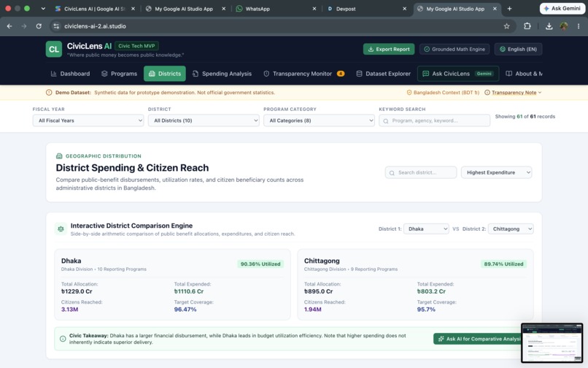Click the Grounded Math Engine button
Screen dimensions: 588x368
pyautogui.click(x=454, y=49)
